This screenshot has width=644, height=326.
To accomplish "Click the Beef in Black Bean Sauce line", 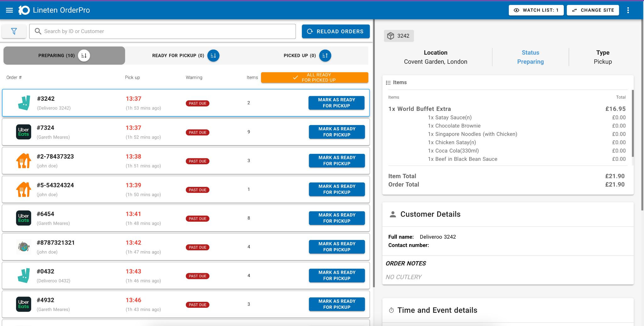I will point(463,159).
